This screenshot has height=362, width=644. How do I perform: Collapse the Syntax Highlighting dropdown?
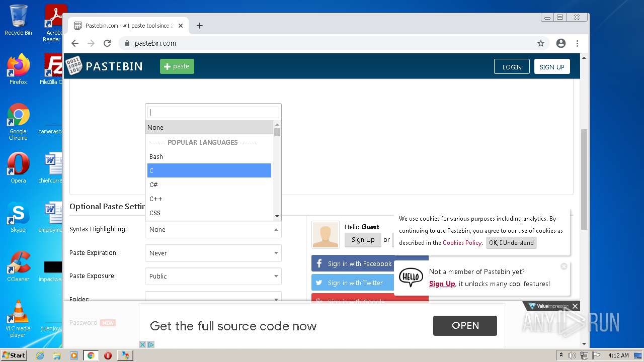(213, 229)
